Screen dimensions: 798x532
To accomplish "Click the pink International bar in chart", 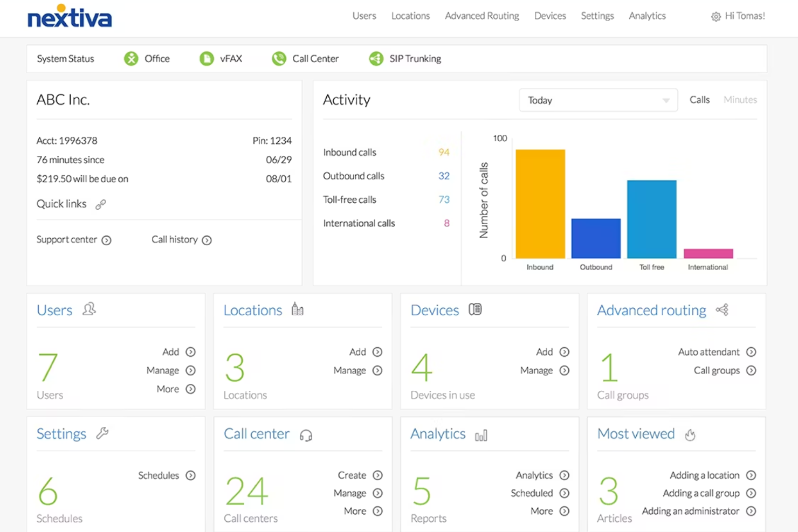I will pyautogui.click(x=708, y=253).
